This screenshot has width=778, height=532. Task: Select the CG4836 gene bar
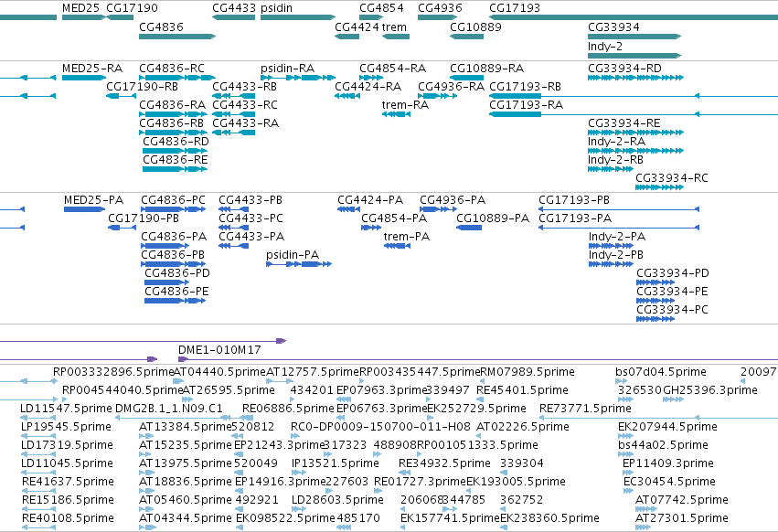(177, 37)
